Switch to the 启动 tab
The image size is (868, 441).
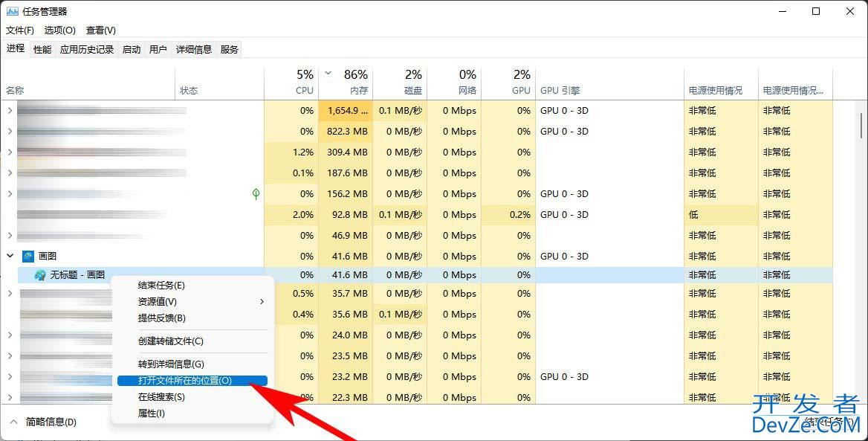132,49
